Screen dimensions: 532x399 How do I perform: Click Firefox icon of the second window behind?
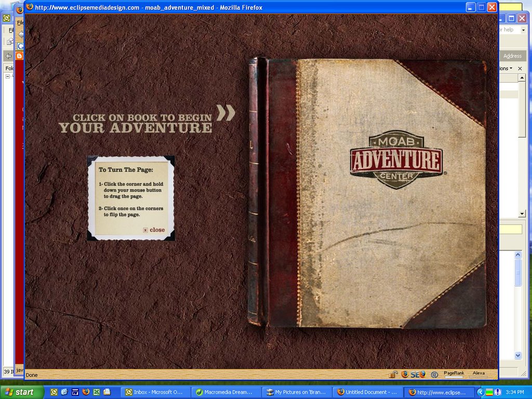tap(20, 10)
